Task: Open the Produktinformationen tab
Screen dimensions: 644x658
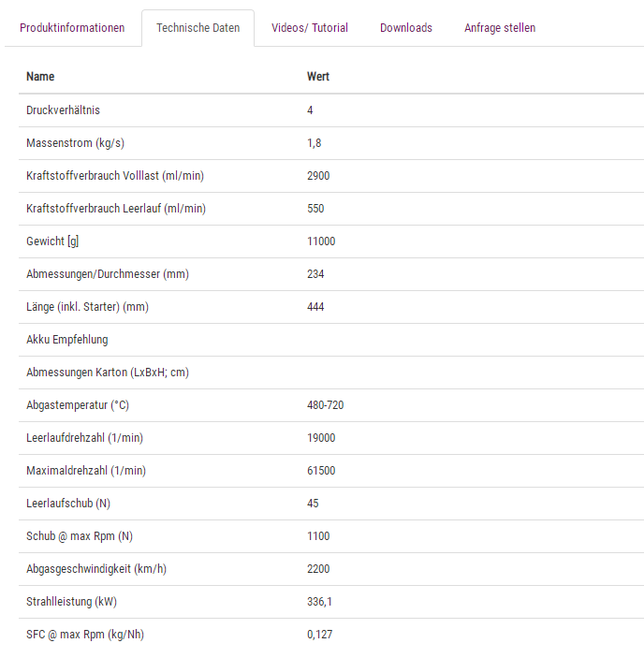Action: [x=72, y=28]
